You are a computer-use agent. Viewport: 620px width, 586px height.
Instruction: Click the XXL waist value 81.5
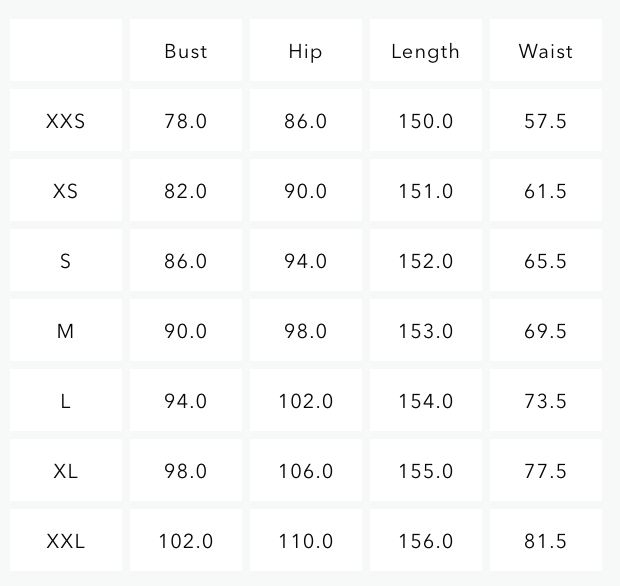click(x=545, y=541)
